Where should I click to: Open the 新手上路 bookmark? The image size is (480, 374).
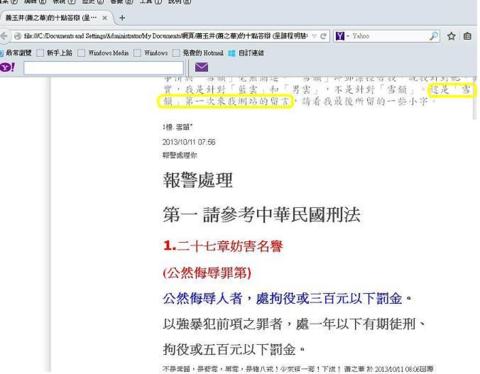[x=55, y=53]
